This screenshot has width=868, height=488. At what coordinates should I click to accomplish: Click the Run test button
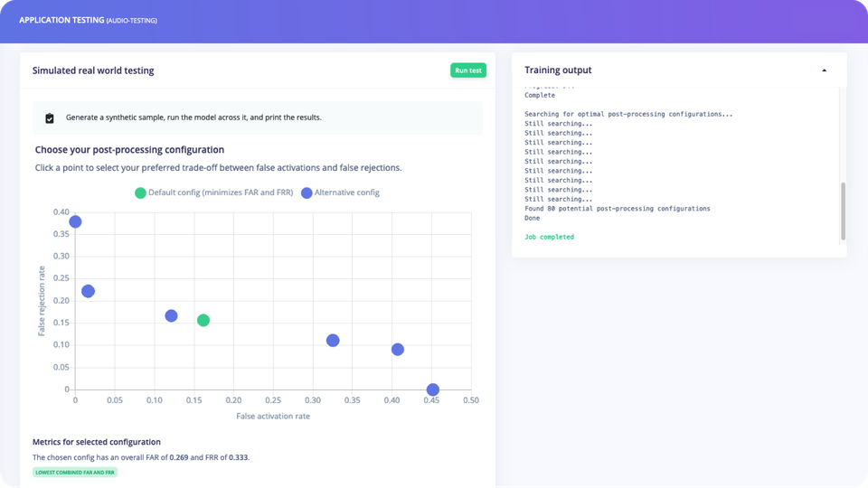468,70
